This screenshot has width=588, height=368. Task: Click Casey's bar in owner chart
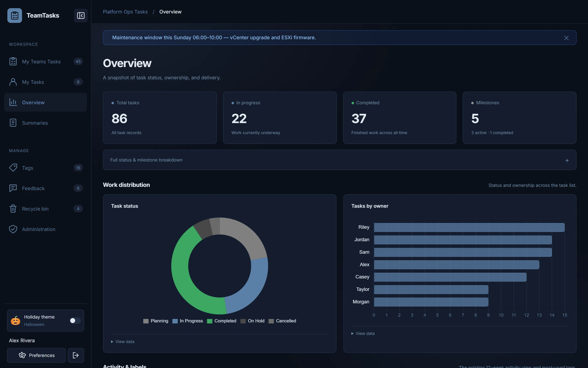point(450,277)
